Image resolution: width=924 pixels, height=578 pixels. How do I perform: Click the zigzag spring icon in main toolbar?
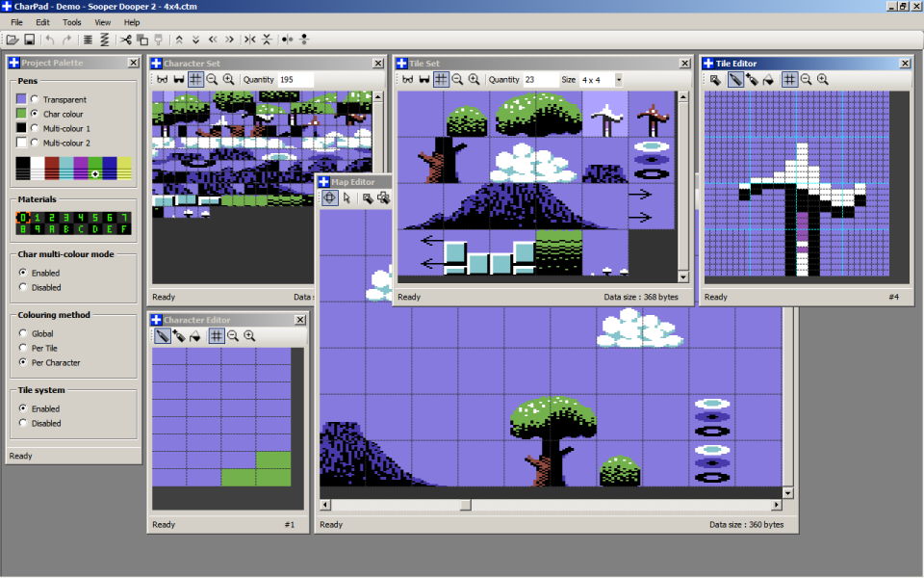pyautogui.click(x=104, y=39)
